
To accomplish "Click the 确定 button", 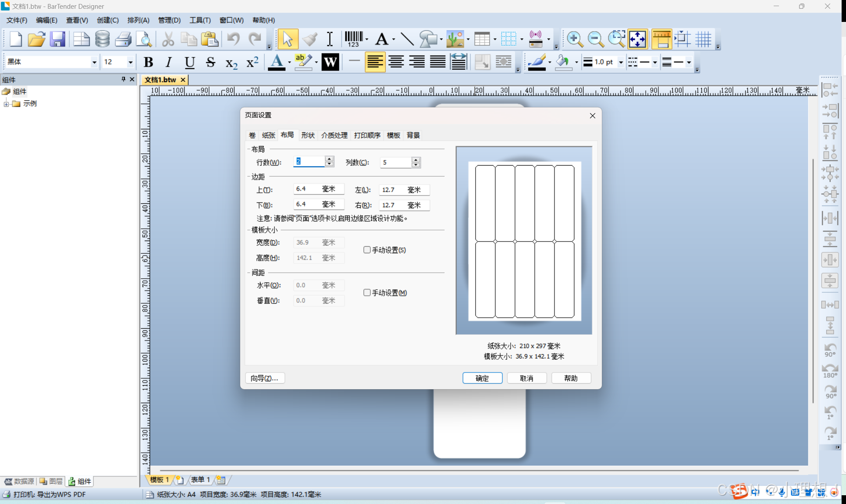I will coord(482,378).
